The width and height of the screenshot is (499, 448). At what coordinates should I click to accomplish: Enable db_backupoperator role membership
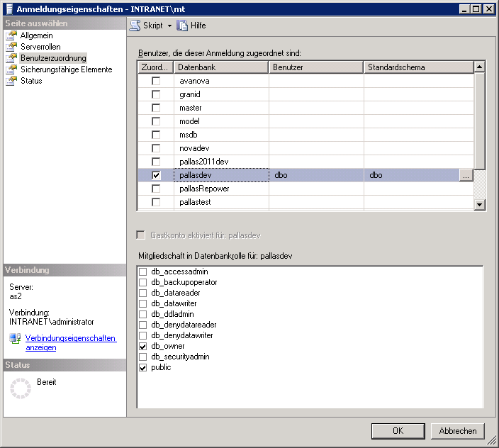coord(143,282)
